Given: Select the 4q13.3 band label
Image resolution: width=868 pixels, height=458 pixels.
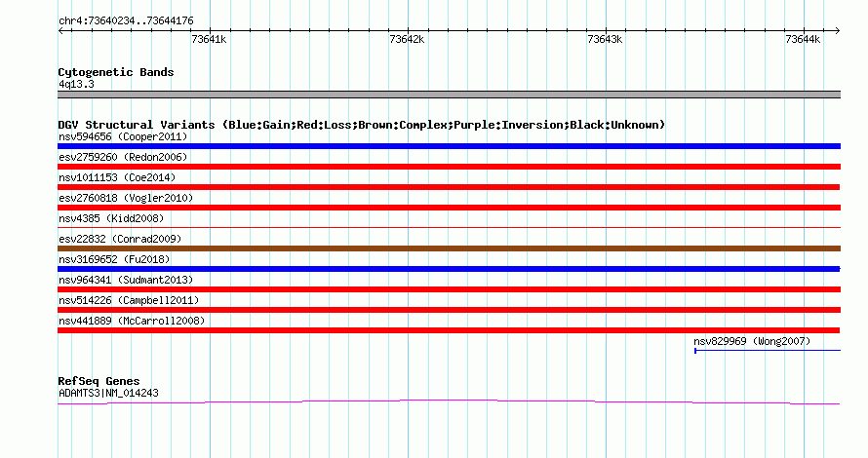Looking at the screenshot, I should coord(76,84).
